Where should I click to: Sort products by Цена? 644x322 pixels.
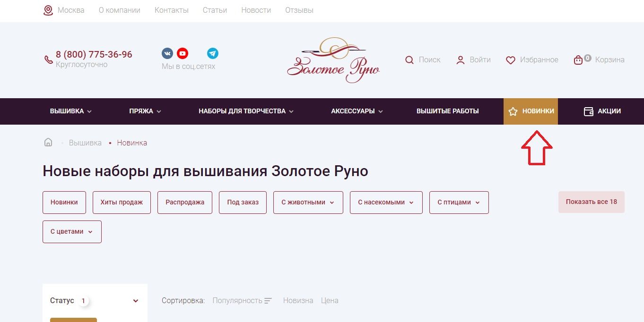coord(330,301)
